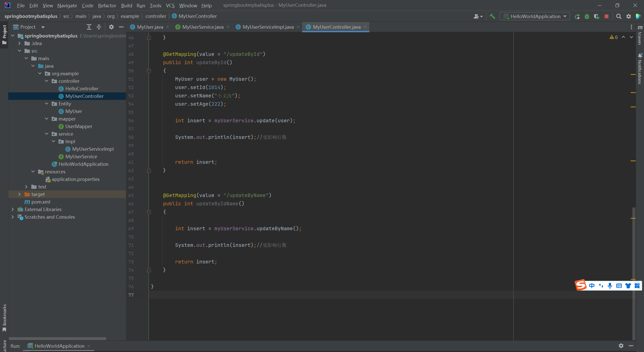644x352 pixels.
Task: Open Project panel gear options
Action: pyautogui.click(x=111, y=27)
